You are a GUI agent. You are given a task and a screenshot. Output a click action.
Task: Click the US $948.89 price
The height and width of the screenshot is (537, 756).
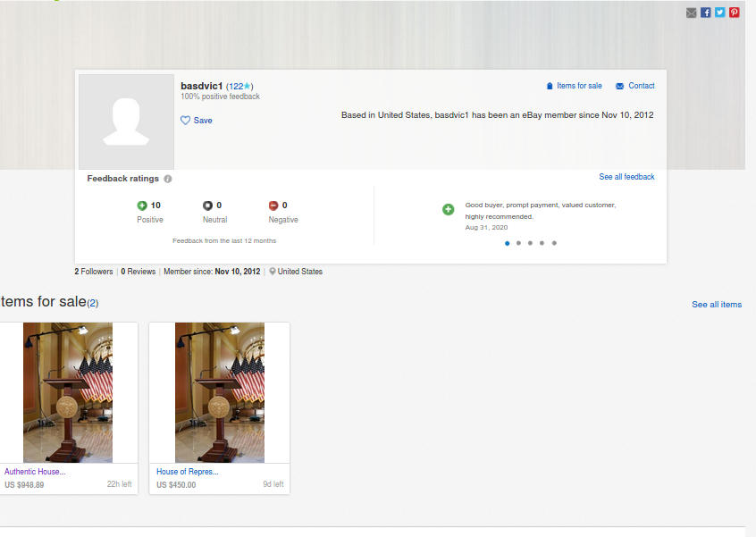24,485
